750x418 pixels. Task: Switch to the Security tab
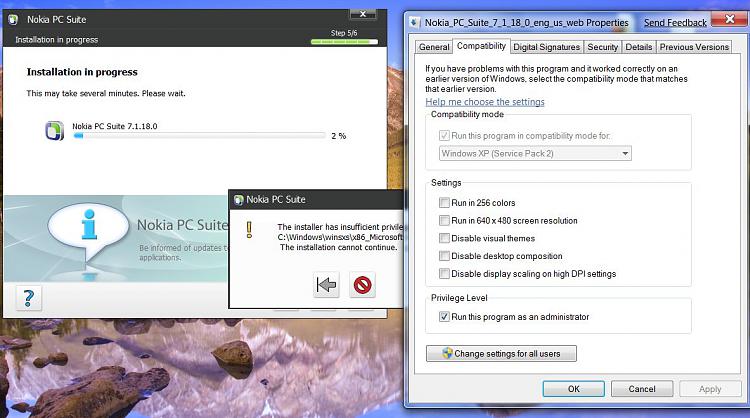click(602, 47)
